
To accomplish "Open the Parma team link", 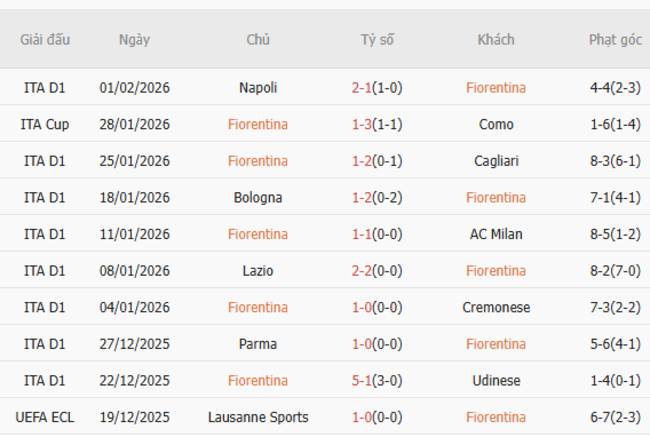I will pyautogui.click(x=258, y=344).
